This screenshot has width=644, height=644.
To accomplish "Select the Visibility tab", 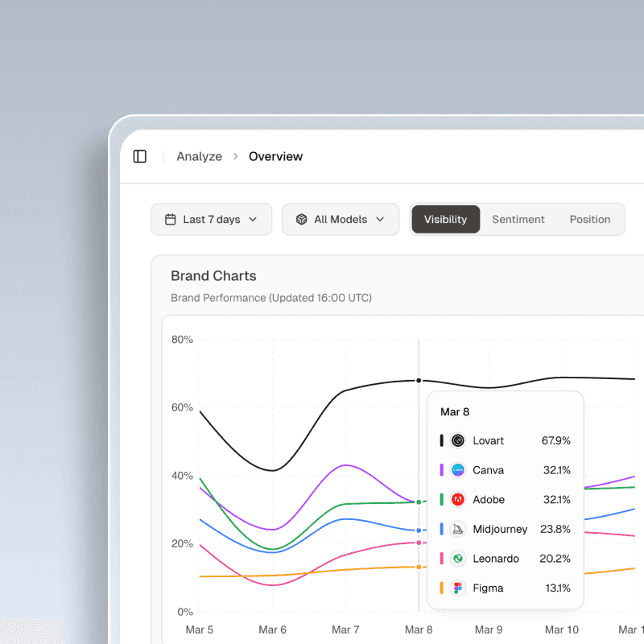I will (446, 219).
